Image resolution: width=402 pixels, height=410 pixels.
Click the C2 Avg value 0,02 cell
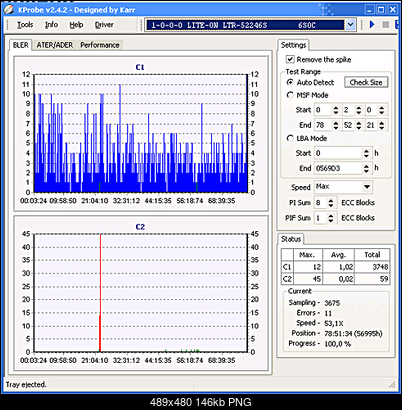point(338,279)
